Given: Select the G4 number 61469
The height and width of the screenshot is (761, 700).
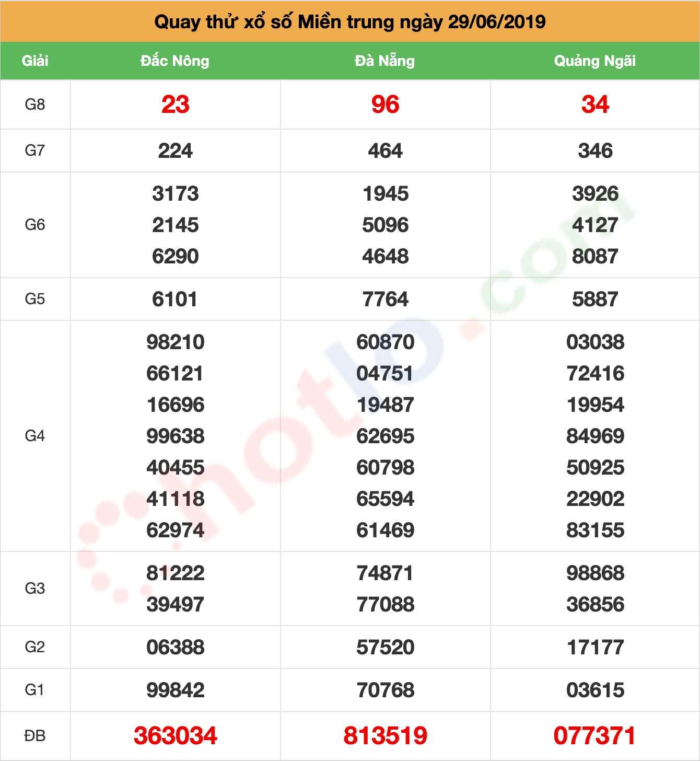Looking at the screenshot, I should click(x=386, y=531).
